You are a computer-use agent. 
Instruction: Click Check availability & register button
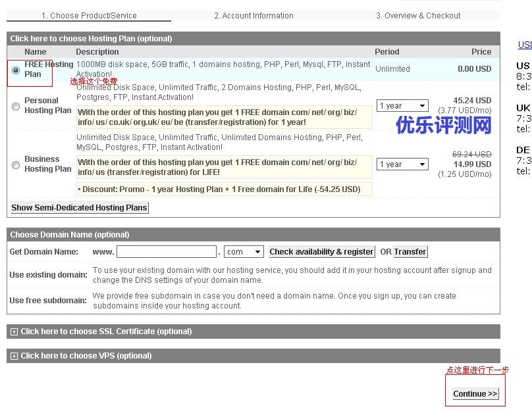321,252
